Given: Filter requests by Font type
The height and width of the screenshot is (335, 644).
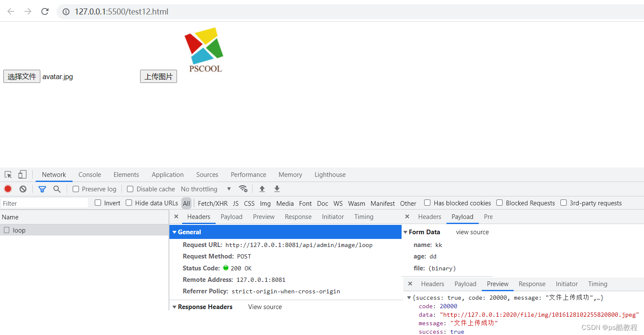Looking at the screenshot, I should point(305,204).
